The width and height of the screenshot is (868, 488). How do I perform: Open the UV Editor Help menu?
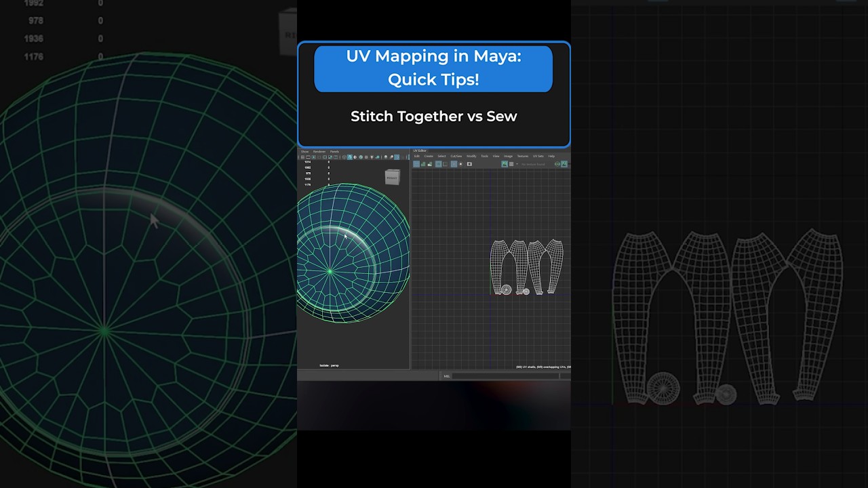point(551,156)
